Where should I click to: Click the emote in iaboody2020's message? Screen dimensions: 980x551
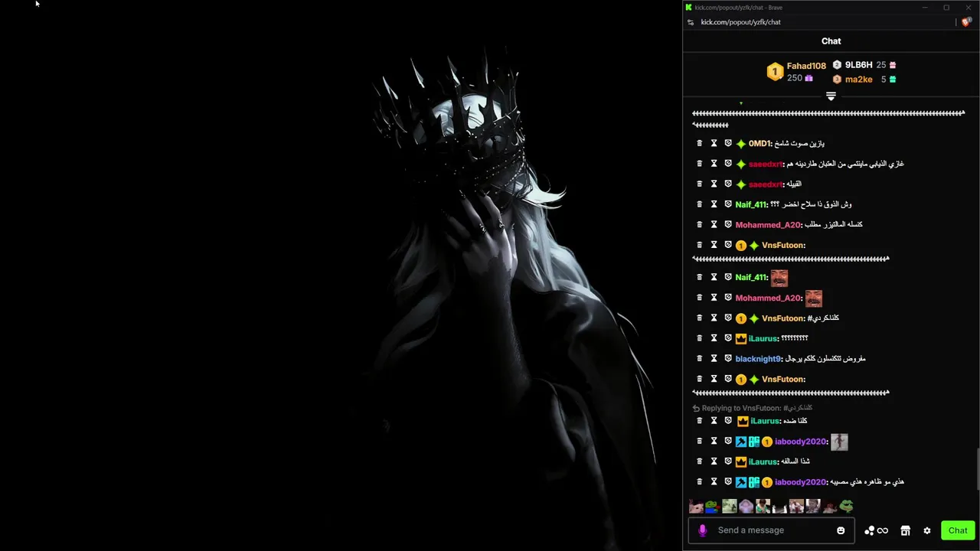[839, 442]
